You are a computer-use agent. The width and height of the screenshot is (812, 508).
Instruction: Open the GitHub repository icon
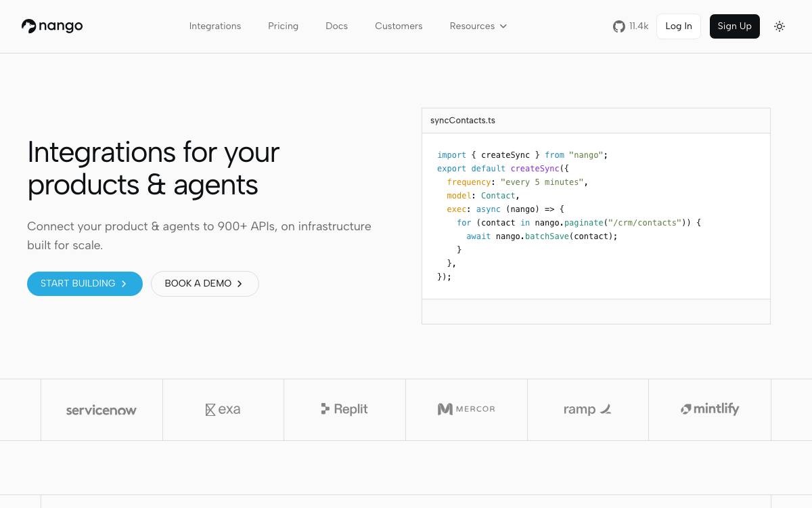tap(619, 26)
